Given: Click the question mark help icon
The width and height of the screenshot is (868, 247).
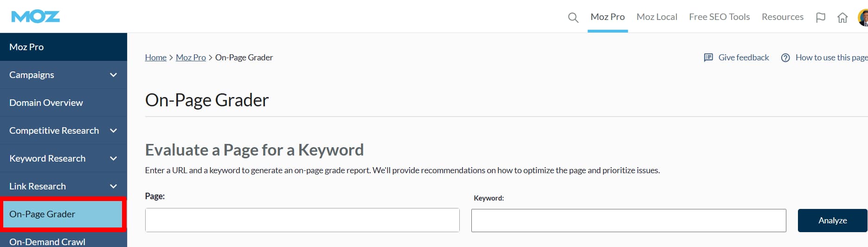Looking at the screenshot, I should pos(785,58).
